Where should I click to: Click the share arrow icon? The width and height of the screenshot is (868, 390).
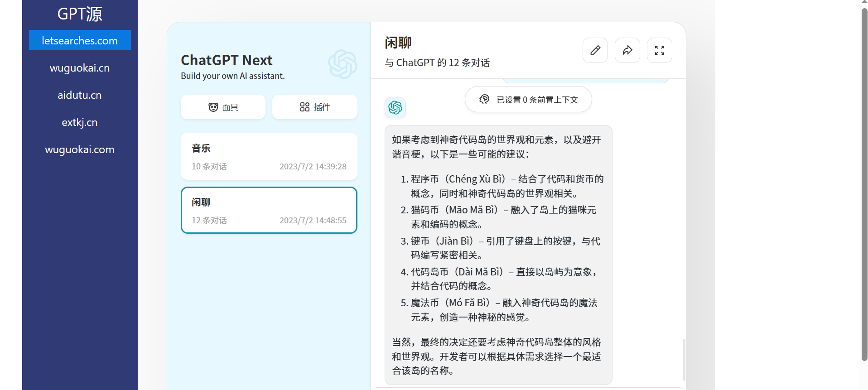627,50
